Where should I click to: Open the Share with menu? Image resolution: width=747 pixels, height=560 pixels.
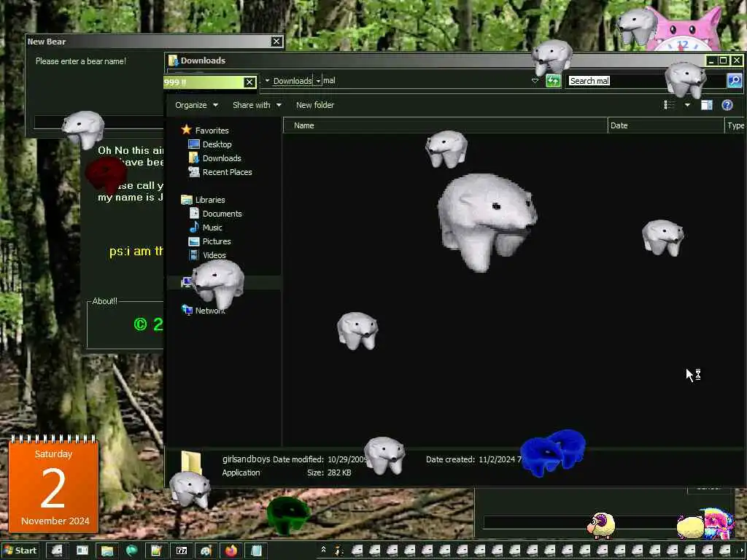[x=257, y=105]
